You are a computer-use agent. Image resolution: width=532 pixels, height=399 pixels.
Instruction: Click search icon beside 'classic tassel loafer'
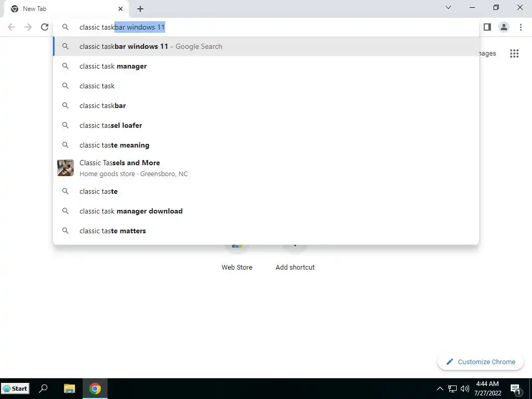tap(65, 125)
